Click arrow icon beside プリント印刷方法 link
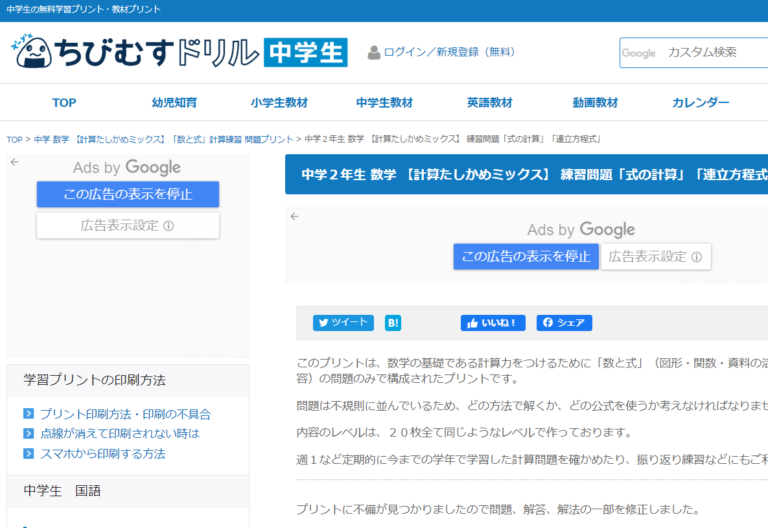Viewport: 768px width, 528px height. click(28, 413)
